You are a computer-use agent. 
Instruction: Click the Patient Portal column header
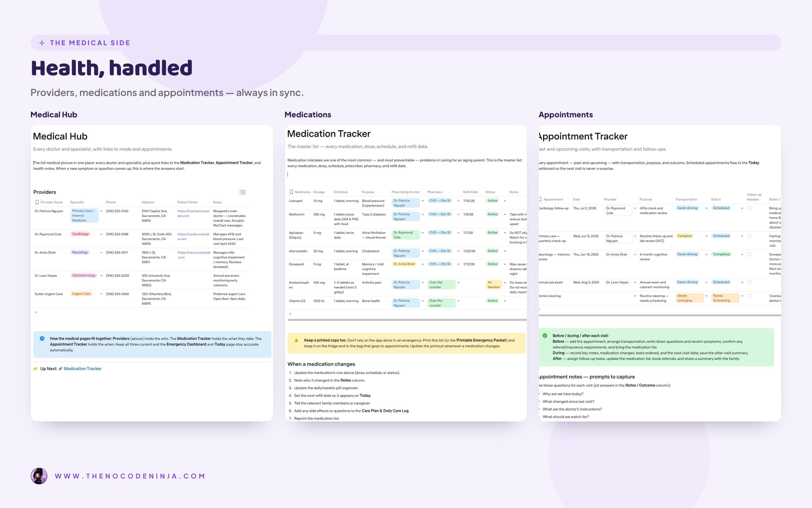tap(187, 202)
